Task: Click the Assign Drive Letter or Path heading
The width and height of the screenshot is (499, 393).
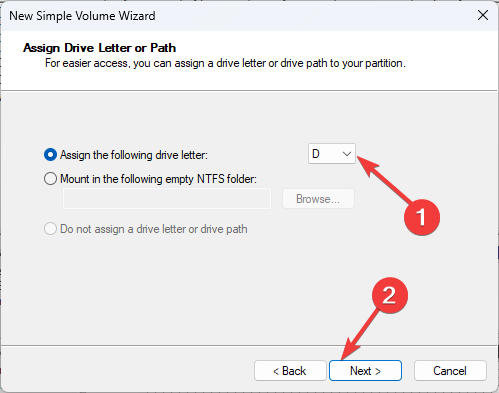Action: (99, 48)
